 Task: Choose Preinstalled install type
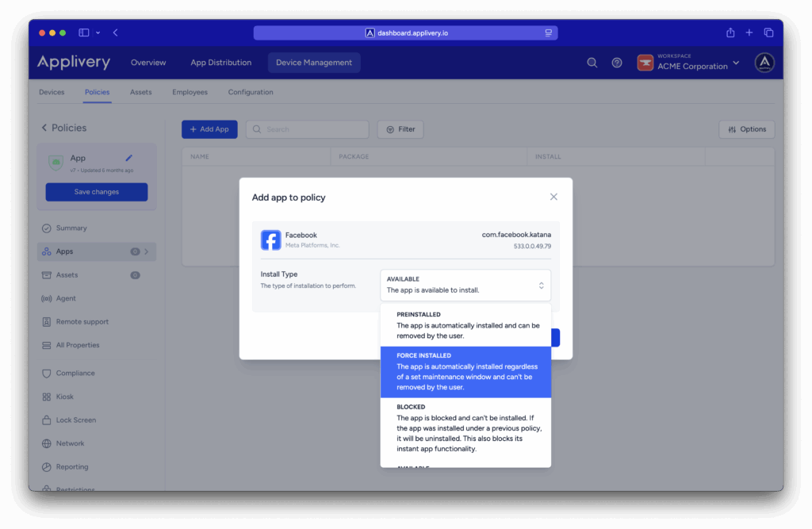tap(465, 325)
